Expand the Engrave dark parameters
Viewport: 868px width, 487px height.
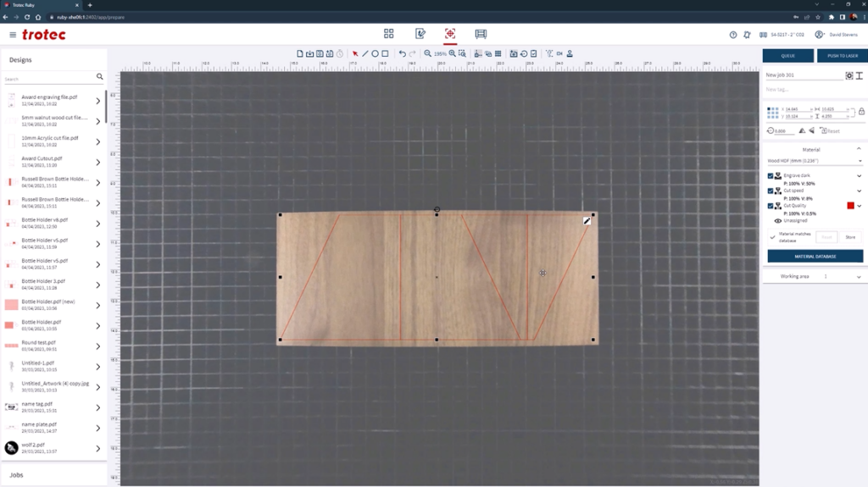tap(860, 176)
